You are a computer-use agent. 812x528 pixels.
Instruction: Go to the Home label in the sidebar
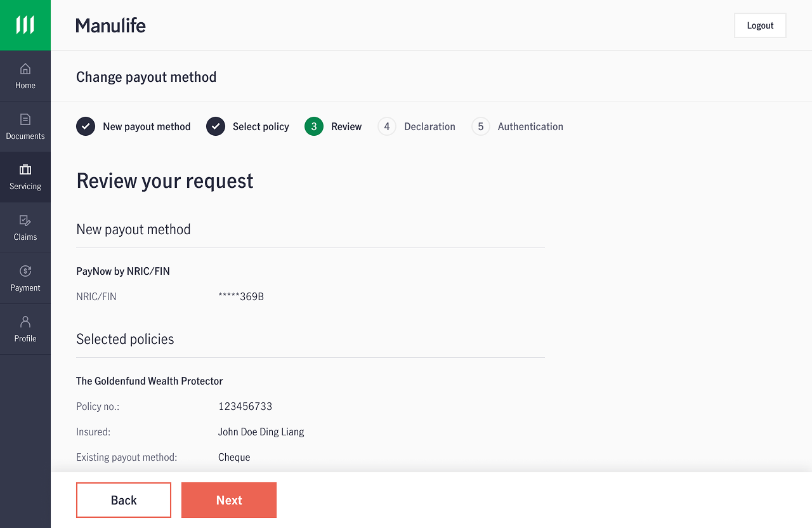coord(25,85)
